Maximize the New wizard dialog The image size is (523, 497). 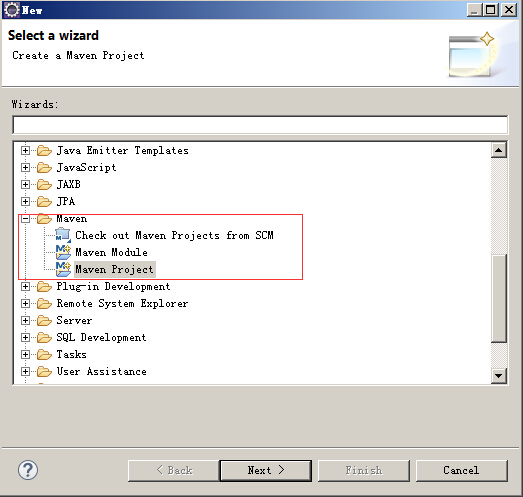(491, 10)
